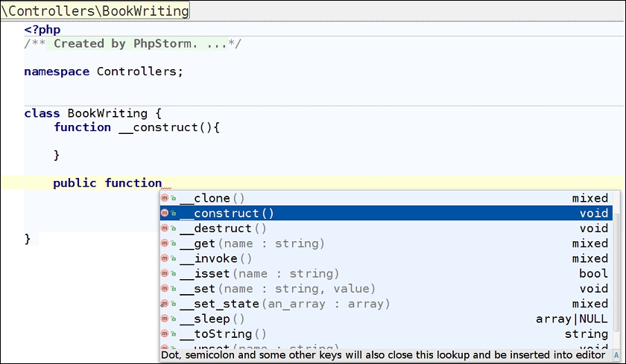626x364 pixels.
Task: Click the method icon next to __toString()
Action: point(165,334)
